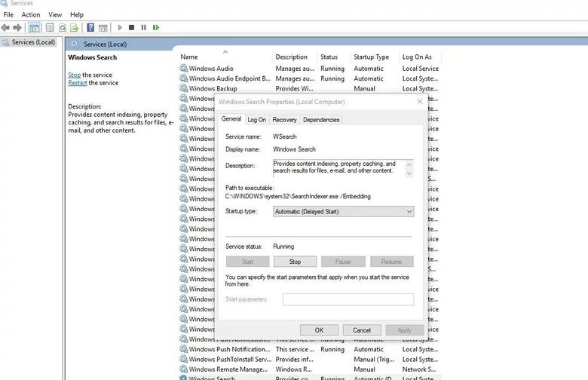Click the description text in the dialog box
This screenshot has height=380, width=588.
coord(334,167)
